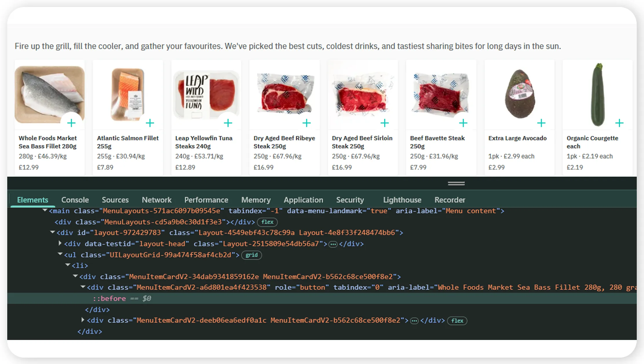Add Dry Aged Beef Ribeye Steak with plus
This screenshot has height=364, width=644.
click(x=307, y=123)
